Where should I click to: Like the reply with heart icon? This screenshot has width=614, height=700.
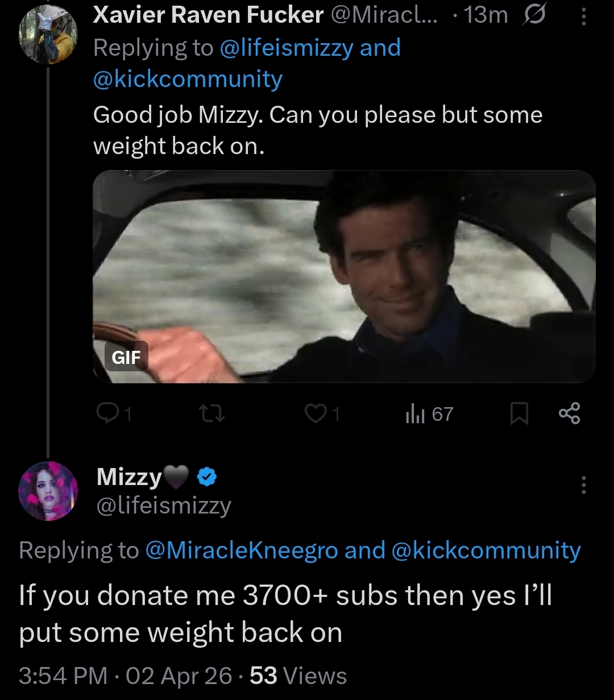tap(314, 414)
